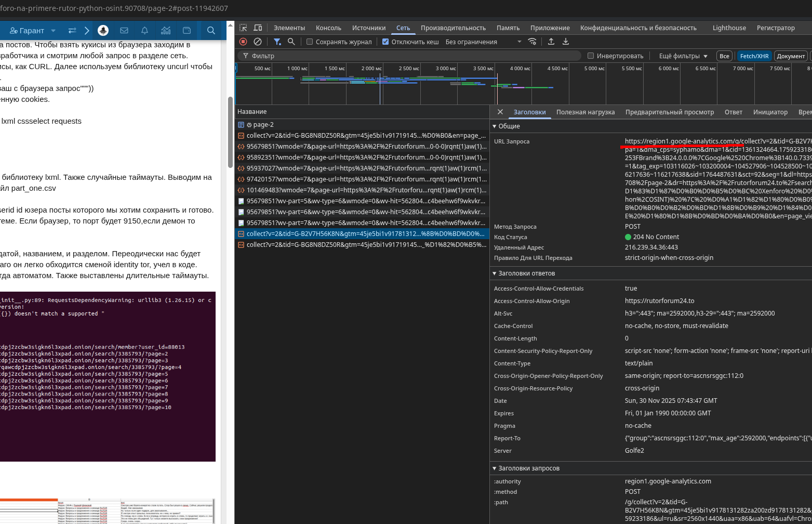812x524 pixels.
Task: Open network search magnifier
Action: 291,42
